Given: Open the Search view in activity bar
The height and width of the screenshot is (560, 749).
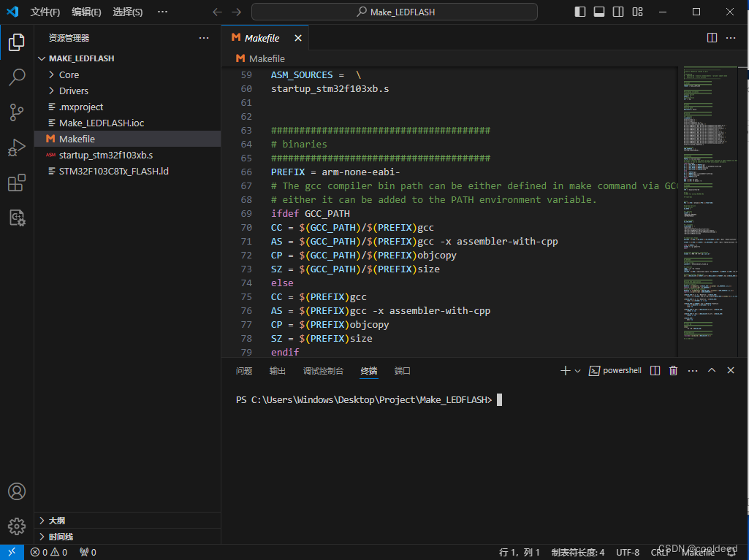Looking at the screenshot, I should 17,77.
